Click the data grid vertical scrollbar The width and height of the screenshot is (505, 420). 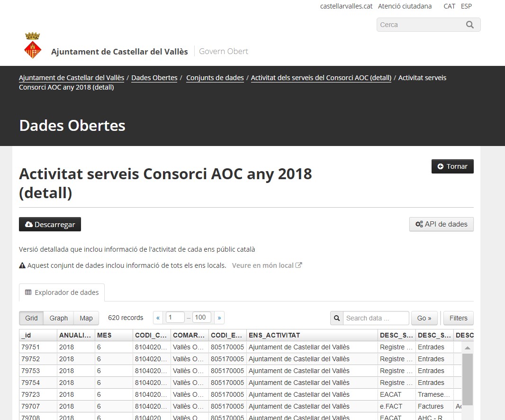(467, 379)
